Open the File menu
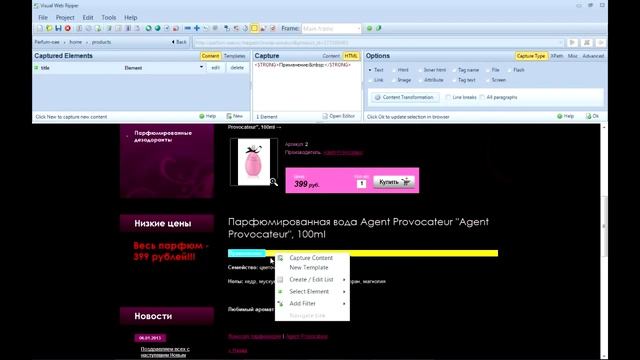Viewport: 640px width, 360px height. tap(43, 18)
